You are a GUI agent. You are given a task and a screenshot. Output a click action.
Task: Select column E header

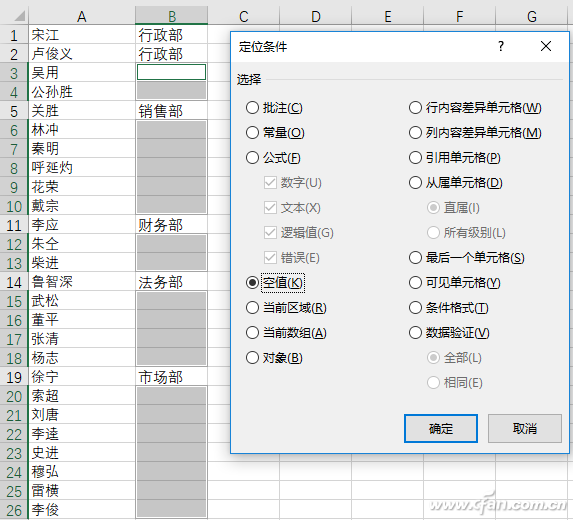[388, 16]
